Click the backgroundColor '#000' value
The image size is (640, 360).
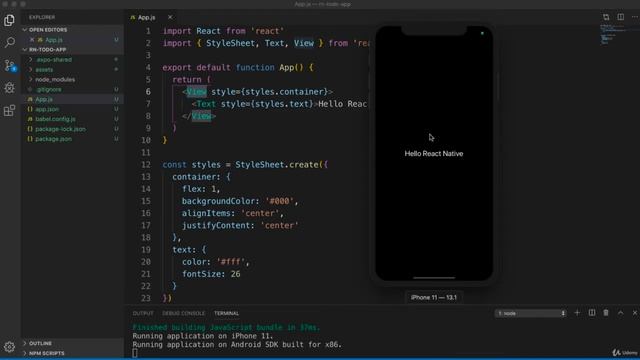(279, 201)
